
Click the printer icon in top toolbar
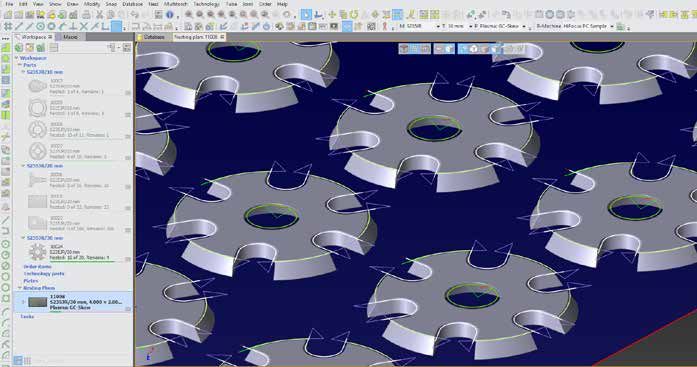tap(86, 15)
